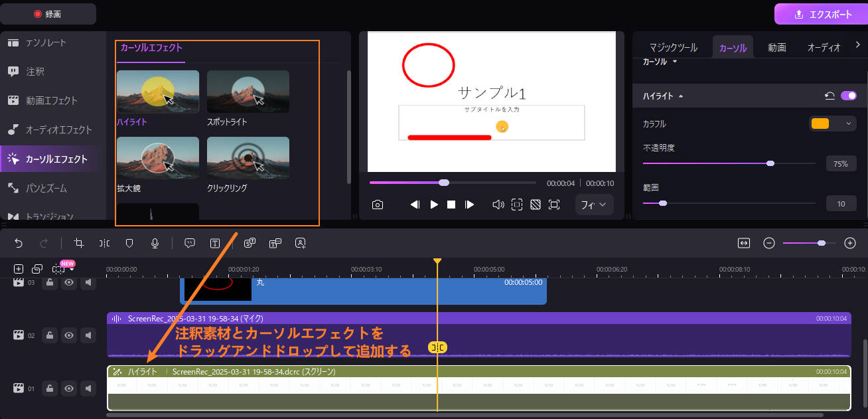The image size is (868, 419).
Task: Zoom in timeline with plus icon
Action: (850, 243)
